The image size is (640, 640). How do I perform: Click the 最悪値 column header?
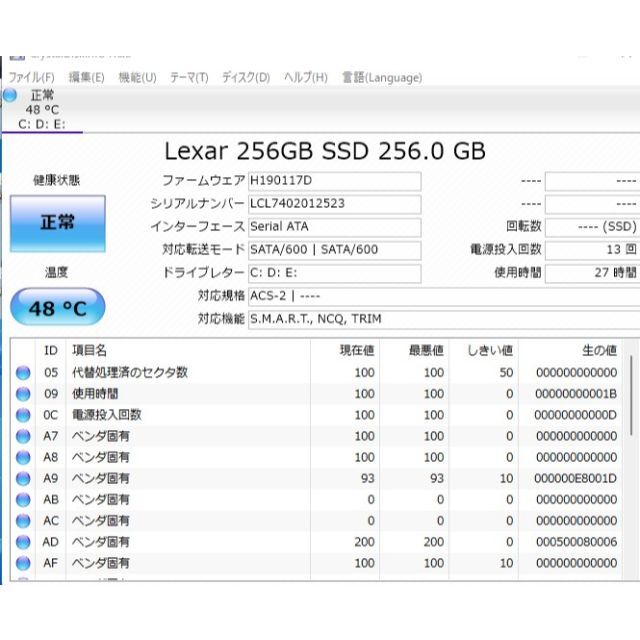pos(414,350)
